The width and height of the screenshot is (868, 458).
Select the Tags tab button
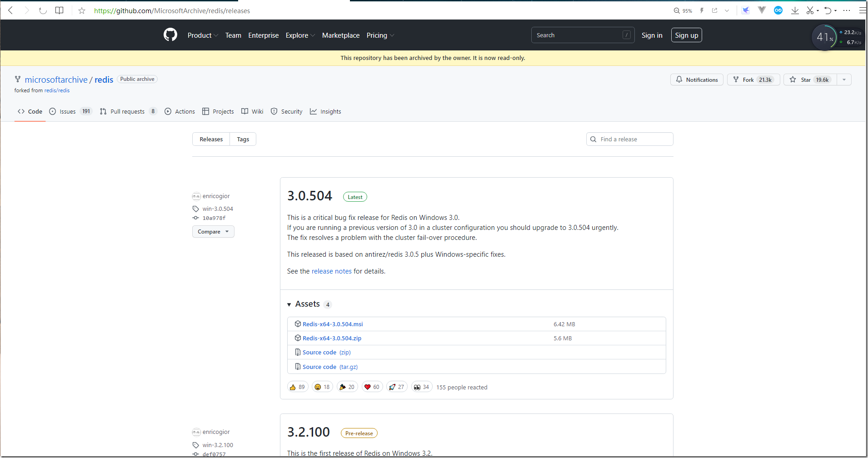point(243,139)
